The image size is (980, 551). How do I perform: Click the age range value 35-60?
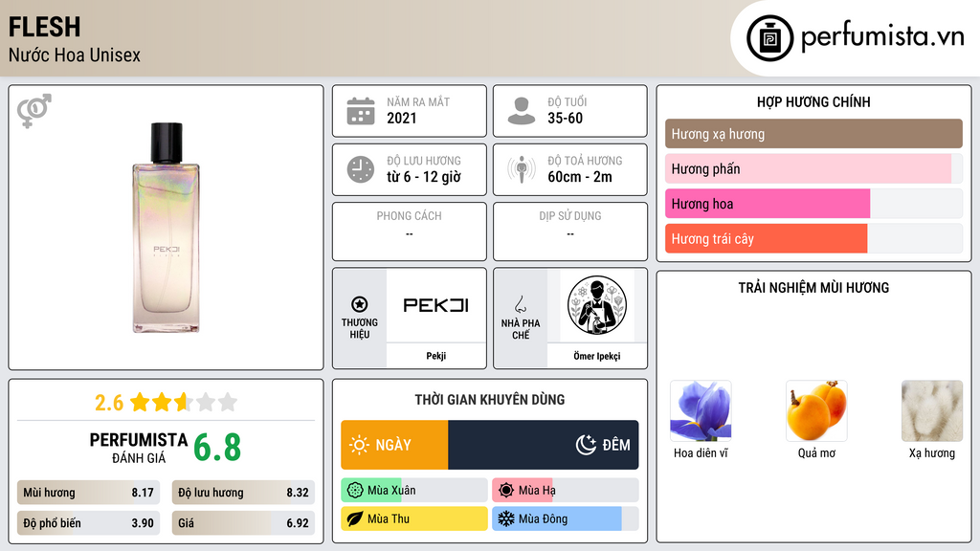click(565, 118)
